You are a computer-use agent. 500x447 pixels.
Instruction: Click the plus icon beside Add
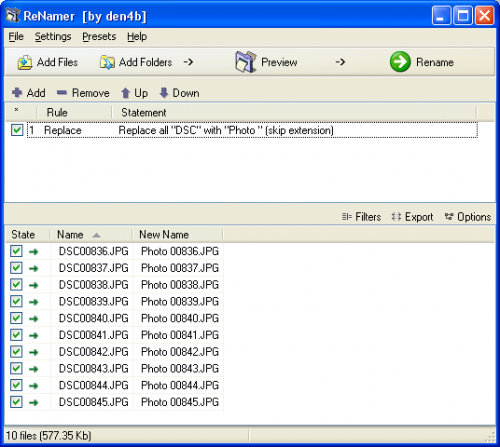click(x=17, y=93)
